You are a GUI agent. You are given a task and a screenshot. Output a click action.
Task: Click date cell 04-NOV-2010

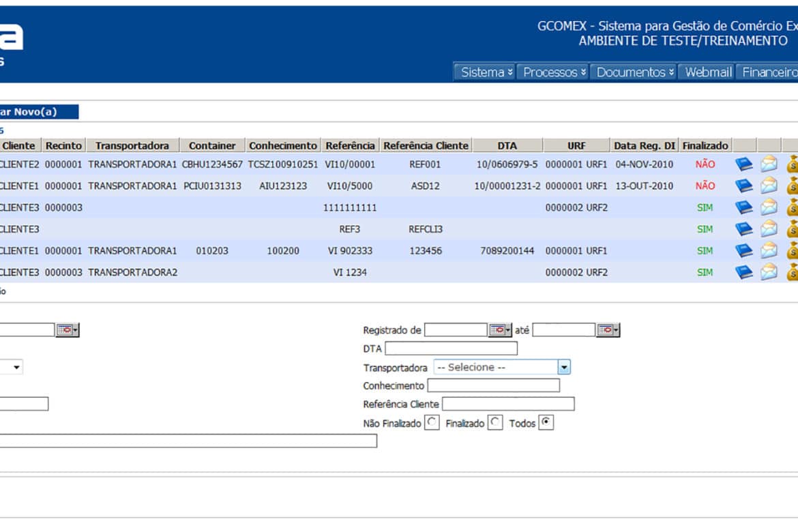tap(645, 164)
